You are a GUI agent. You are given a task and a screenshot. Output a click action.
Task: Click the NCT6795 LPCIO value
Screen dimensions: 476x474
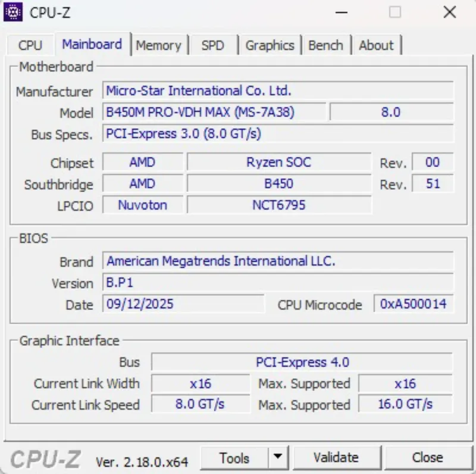pyautogui.click(x=279, y=205)
